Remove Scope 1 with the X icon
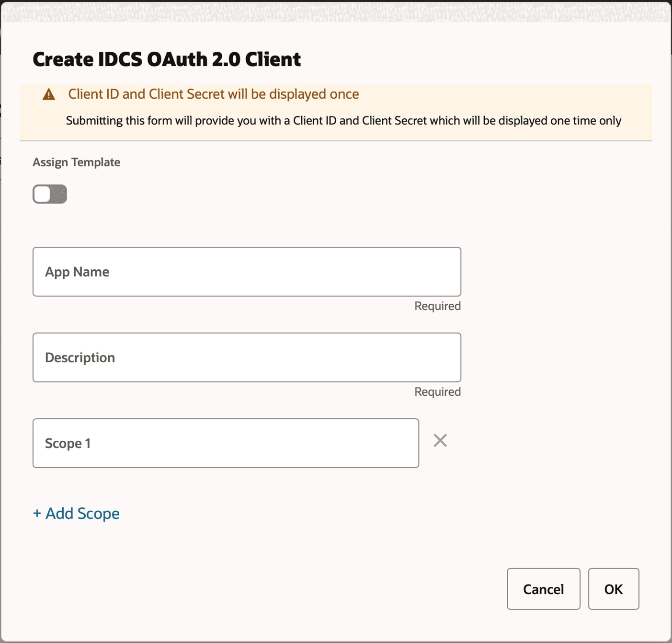This screenshot has height=643, width=672. tap(440, 440)
